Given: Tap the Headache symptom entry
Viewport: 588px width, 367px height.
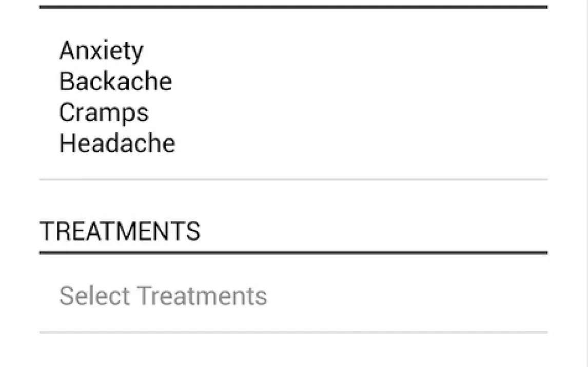Looking at the screenshot, I should point(117,143).
